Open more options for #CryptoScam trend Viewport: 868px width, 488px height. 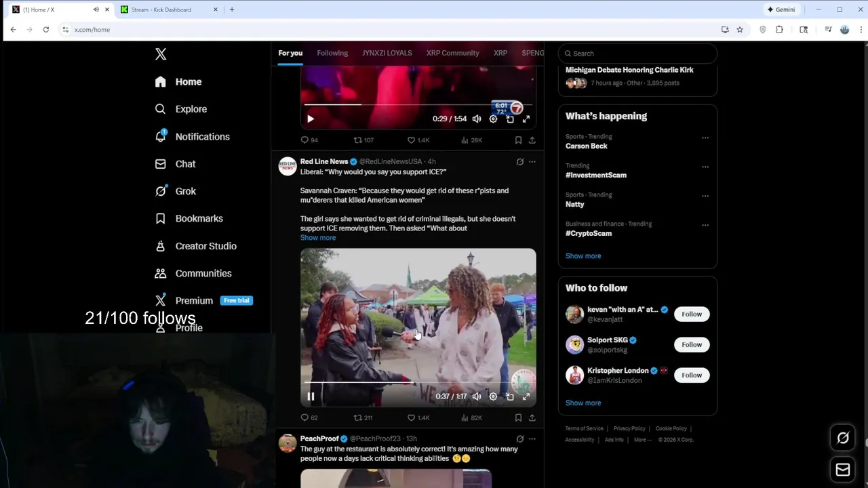705,225
